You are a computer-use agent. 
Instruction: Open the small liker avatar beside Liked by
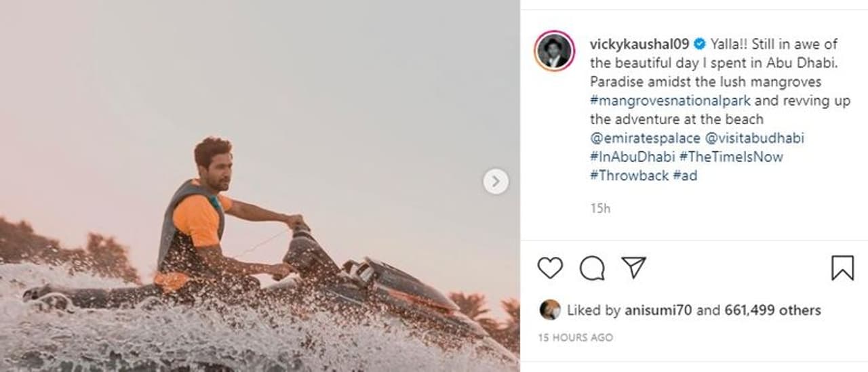point(550,310)
